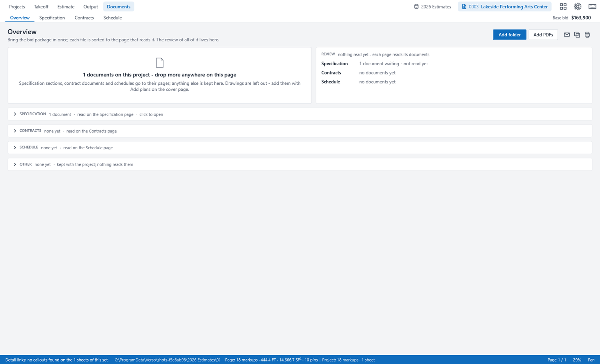
Task: Click the Detail links status bar message
Action: pos(57,360)
